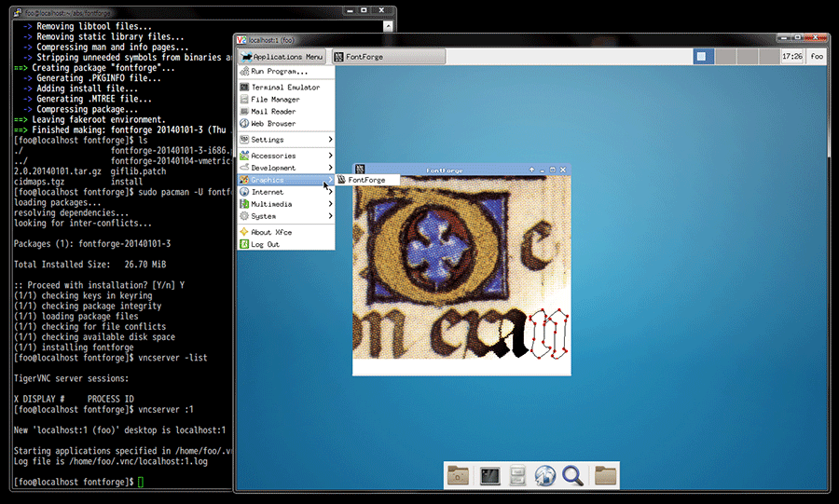This screenshot has width=839, height=504.
Task: Click the 17:26 clock in the panel
Action: pyautogui.click(x=791, y=57)
